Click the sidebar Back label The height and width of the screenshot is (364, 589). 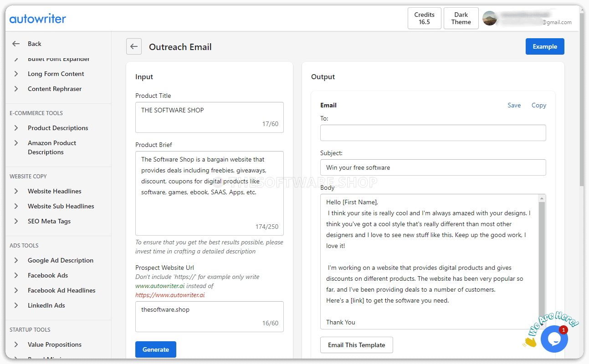click(35, 44)
